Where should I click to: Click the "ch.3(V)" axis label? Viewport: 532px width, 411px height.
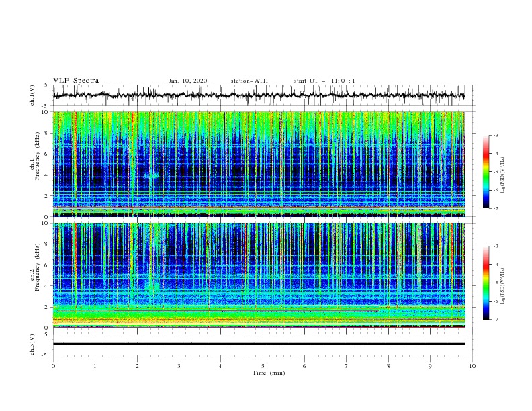[32, 345]
